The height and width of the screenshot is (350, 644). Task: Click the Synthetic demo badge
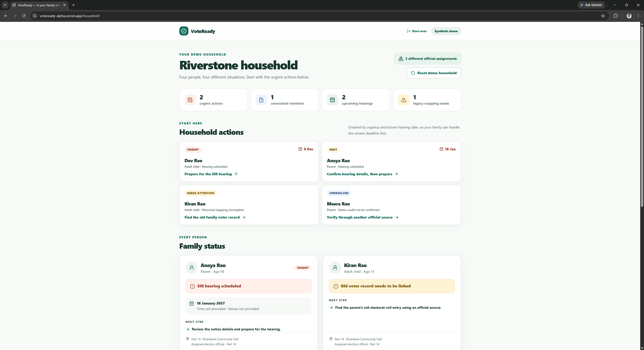(x=446, y=31)
